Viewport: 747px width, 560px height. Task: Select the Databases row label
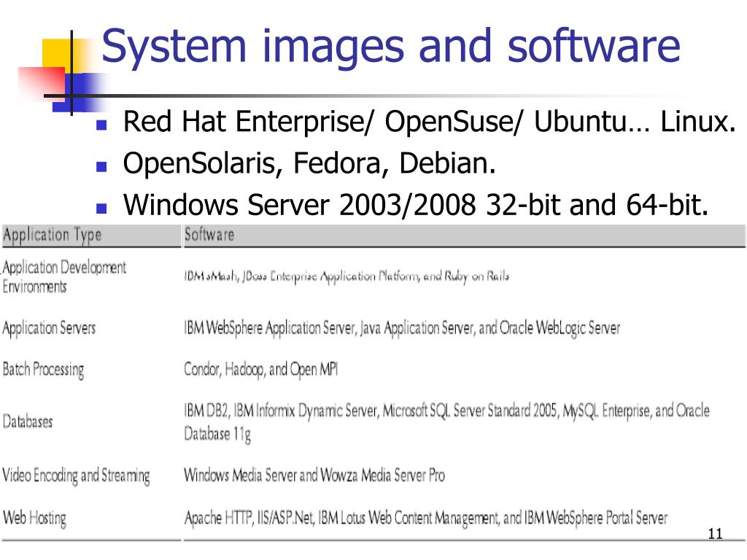pyautogui.click(x=28, y=421)
